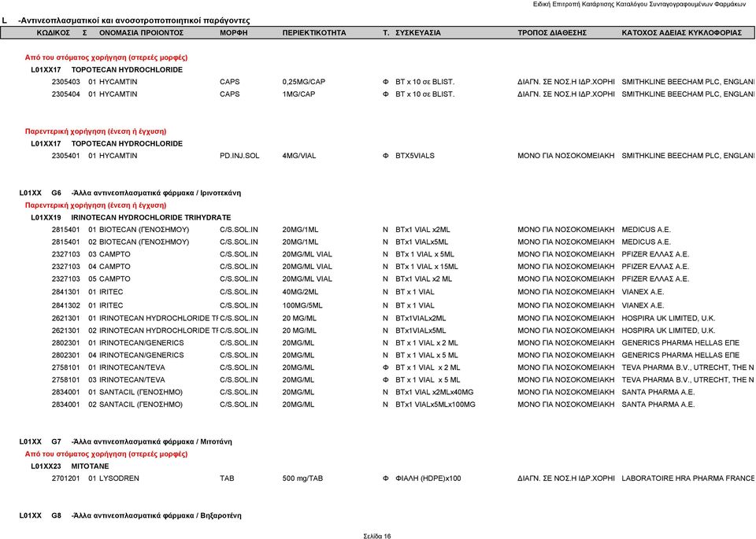The height and width of the screenshot is (539, 756).
Task: Click SANTACIL packaging "BTx1 VIALx5MLx100MG"
Action: [x=435, y=404]
